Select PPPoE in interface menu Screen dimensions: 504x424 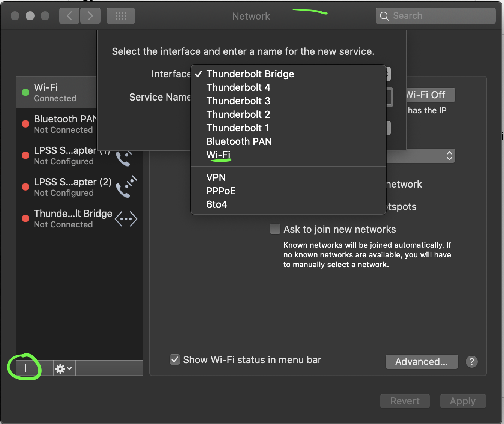(x=221, y=191)
